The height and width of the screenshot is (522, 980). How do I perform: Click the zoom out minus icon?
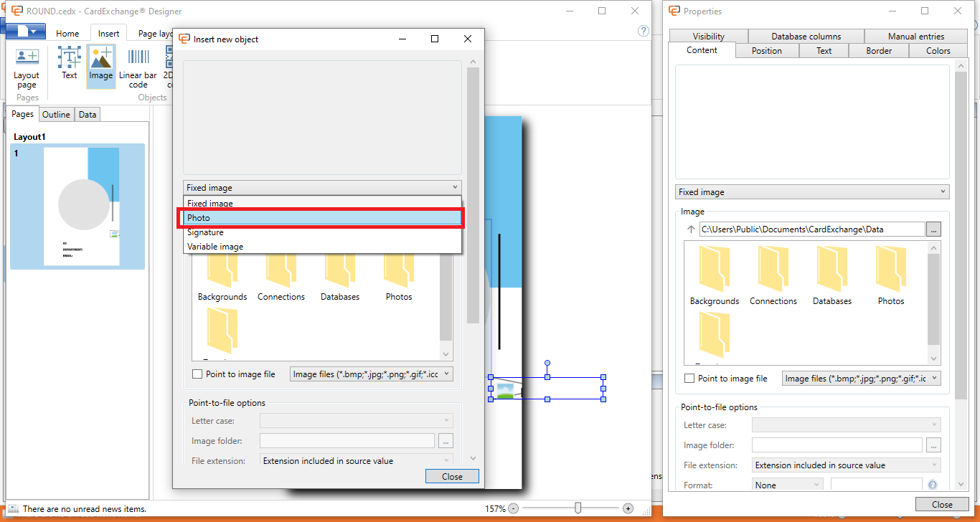513,508
